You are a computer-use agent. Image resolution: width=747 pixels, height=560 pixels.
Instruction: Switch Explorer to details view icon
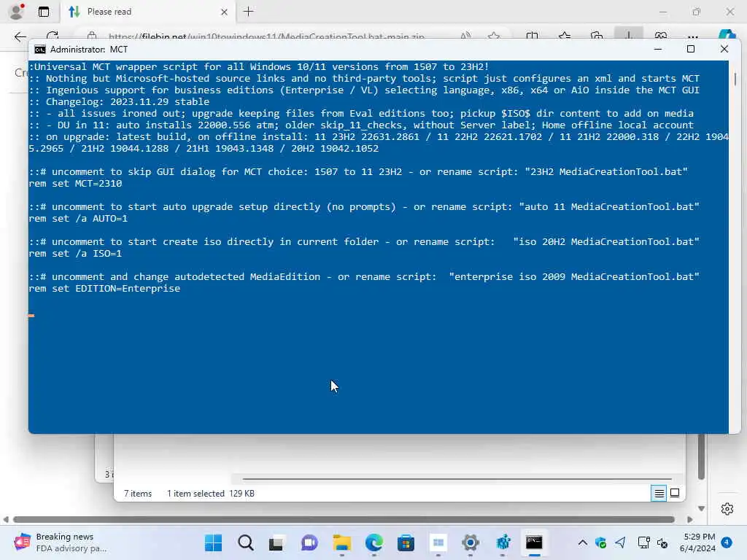(659, 494)
